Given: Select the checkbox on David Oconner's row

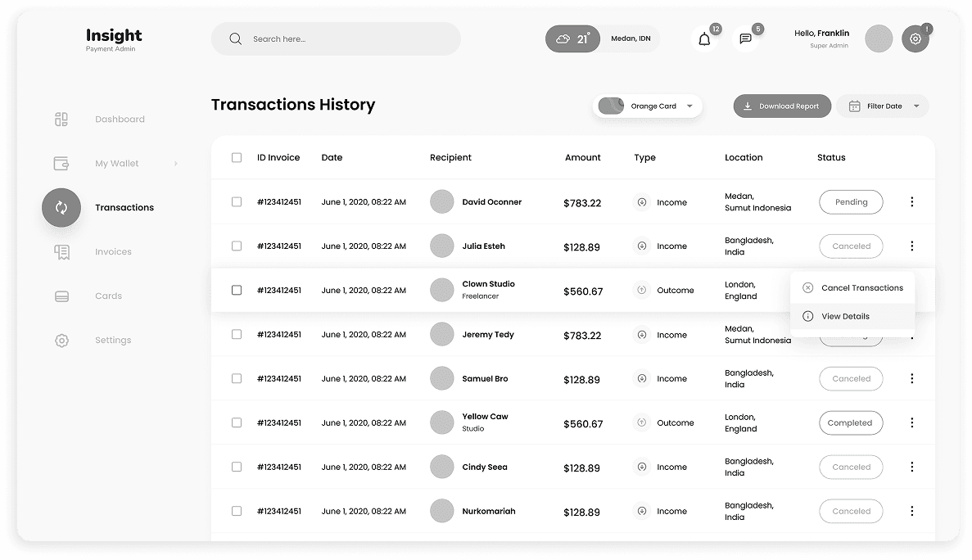Looking at the screenshot, I should [237, 201].
